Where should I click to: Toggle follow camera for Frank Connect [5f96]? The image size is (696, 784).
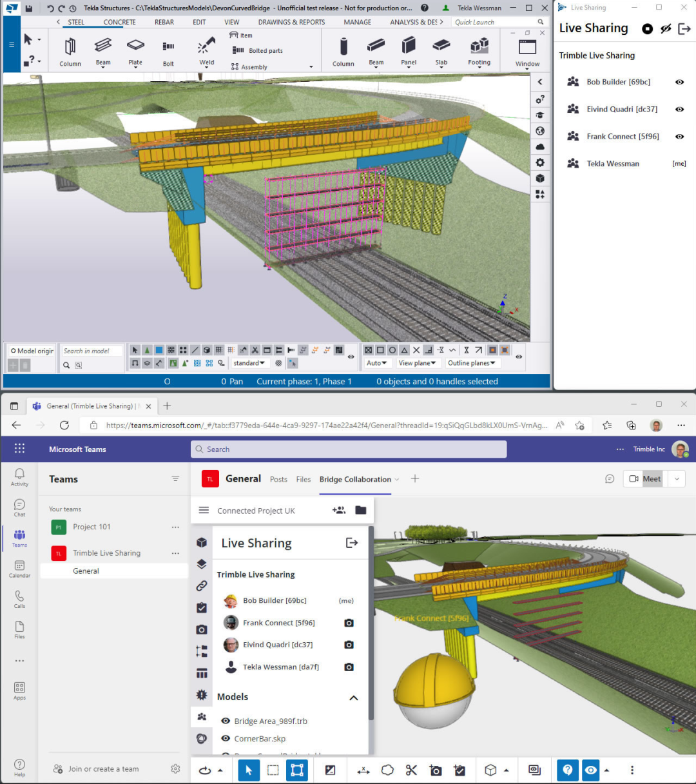349,623
